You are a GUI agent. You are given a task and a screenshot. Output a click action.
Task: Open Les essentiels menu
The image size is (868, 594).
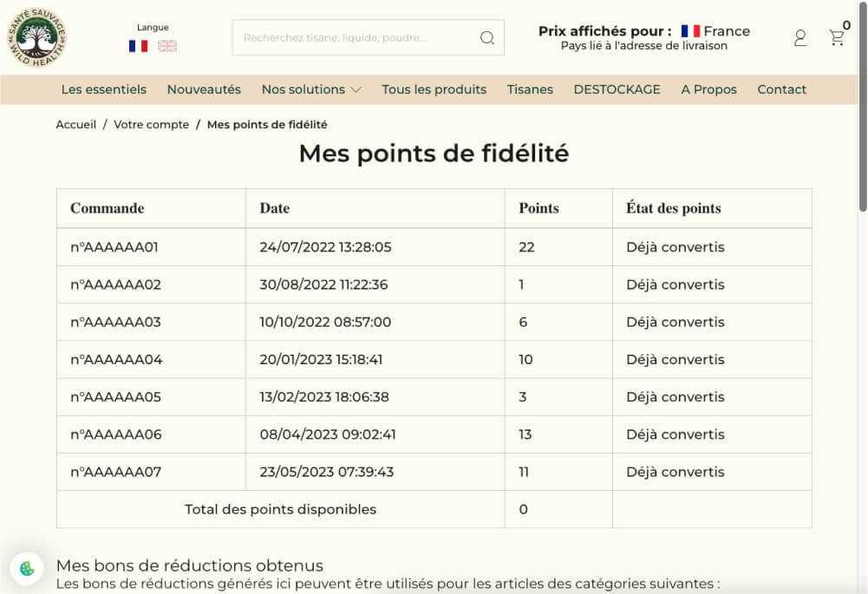(x=103, y=89)
